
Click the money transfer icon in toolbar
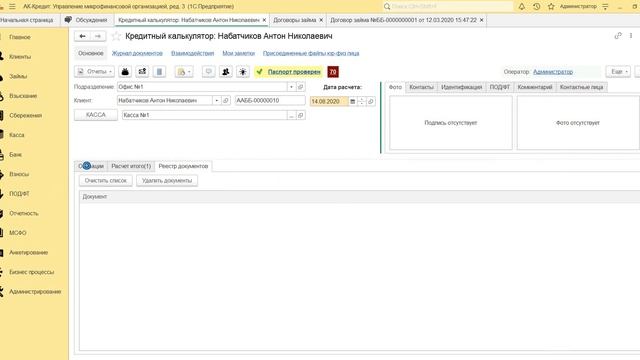142,72
